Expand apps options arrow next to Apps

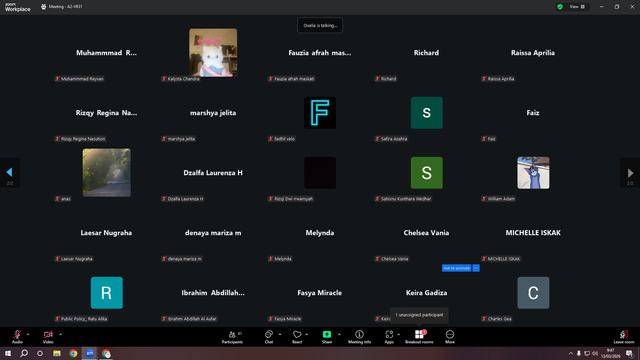[398, 334]
